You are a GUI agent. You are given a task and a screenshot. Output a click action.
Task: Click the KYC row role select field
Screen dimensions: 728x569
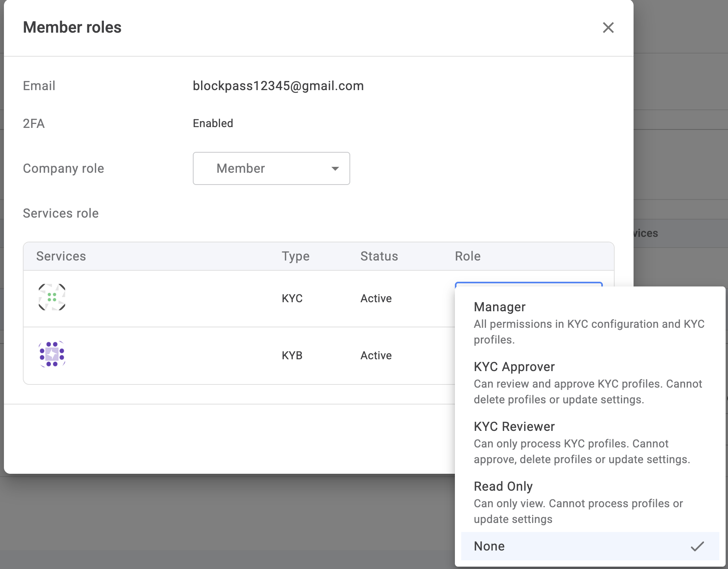coord(528,284)
